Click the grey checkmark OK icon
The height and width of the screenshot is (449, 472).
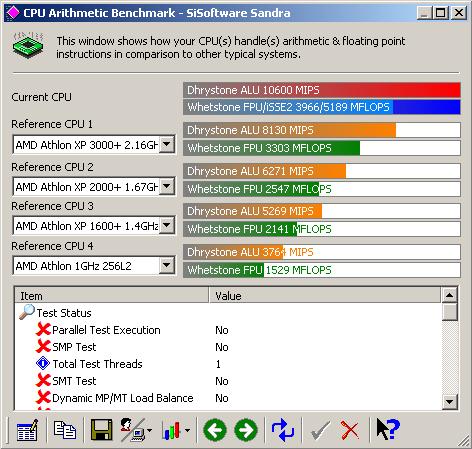320,430
